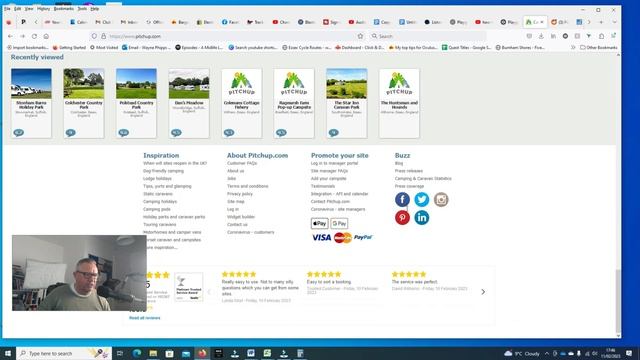
Task: Show next customer reviews arrow
Action: pos(483,292)
